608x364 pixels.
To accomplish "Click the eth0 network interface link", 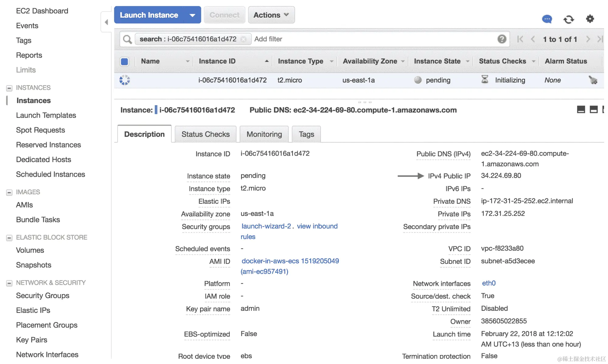I will (488, 283).
